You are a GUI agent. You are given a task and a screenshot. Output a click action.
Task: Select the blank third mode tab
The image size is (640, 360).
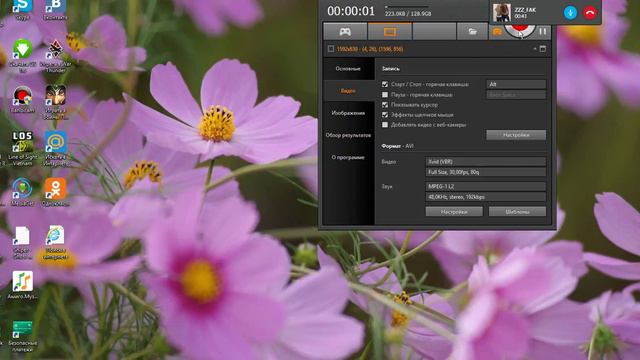coord(434,31)
